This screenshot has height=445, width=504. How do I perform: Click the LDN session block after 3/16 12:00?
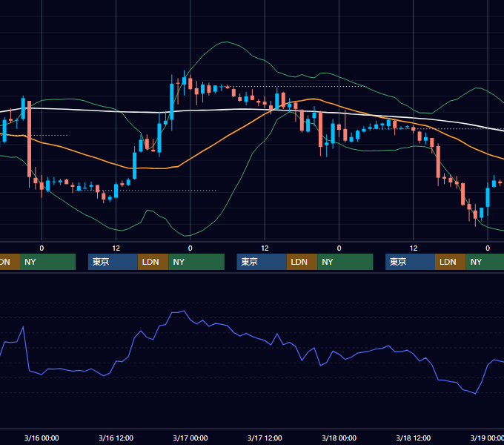pos(153,262)
